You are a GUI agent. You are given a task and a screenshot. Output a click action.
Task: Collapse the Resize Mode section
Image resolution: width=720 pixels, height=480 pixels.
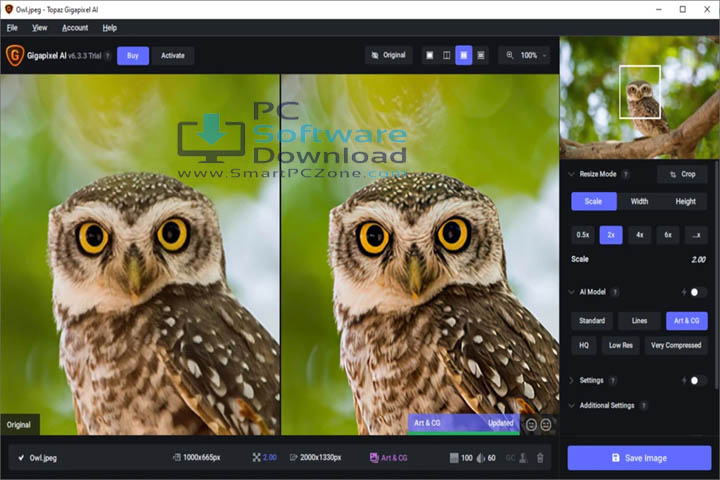tap(571, 174)
